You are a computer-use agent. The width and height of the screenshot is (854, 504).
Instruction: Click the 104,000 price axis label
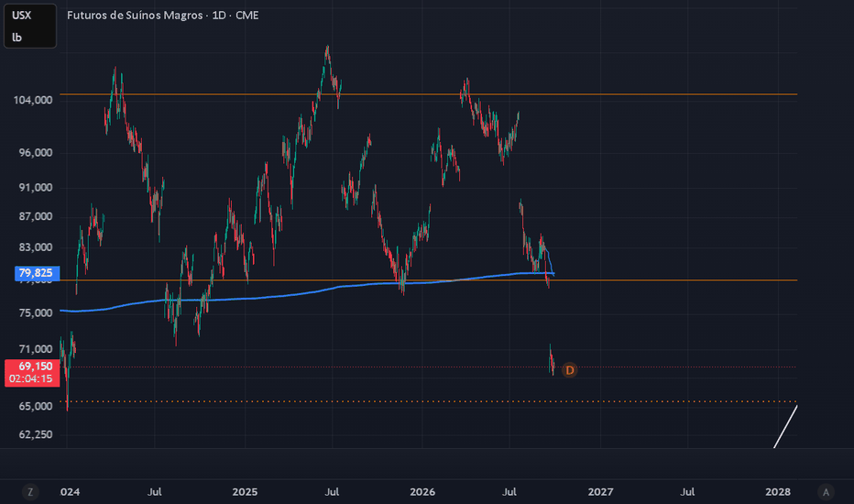[x=33, y=100]
